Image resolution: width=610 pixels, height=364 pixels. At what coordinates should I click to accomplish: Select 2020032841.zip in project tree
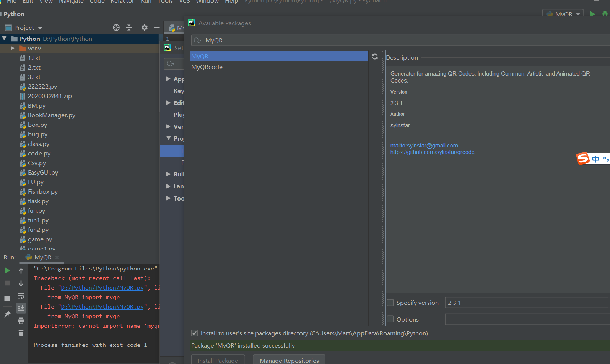(x=50, y=96)
